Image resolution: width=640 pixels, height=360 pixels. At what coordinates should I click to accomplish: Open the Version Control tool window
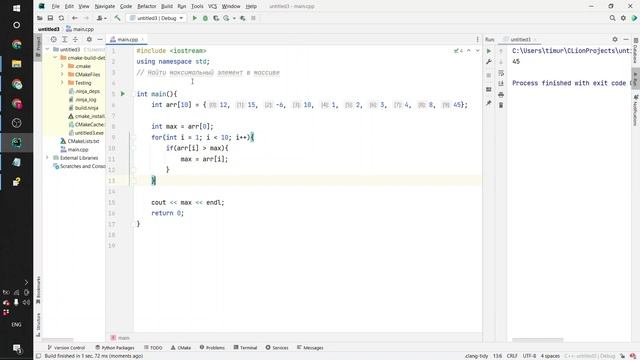click(x=66, y=348)
